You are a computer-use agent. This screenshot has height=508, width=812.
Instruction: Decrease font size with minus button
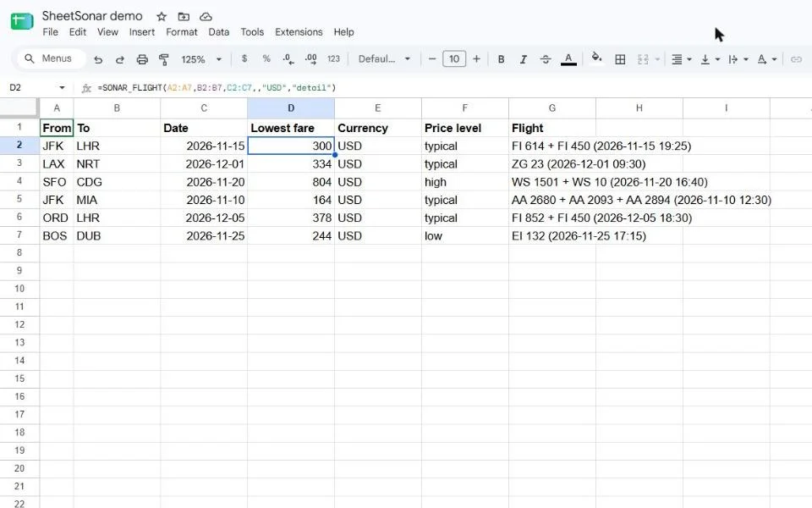432,59
